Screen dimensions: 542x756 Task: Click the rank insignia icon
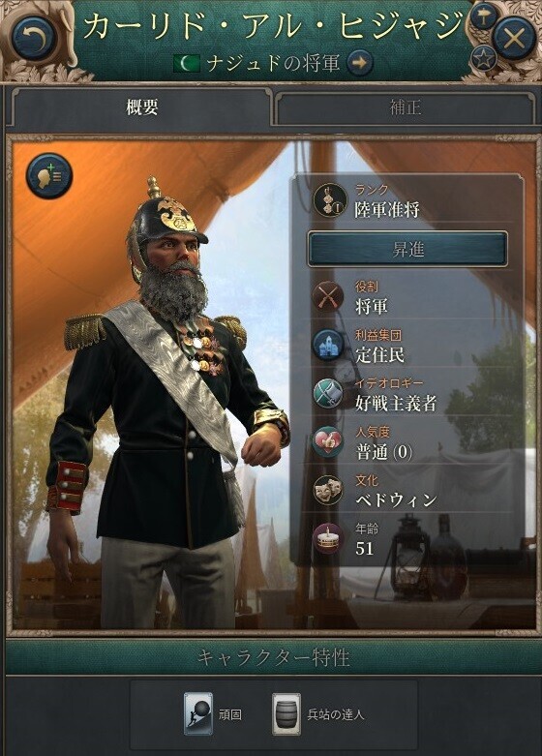pos(330,199)
